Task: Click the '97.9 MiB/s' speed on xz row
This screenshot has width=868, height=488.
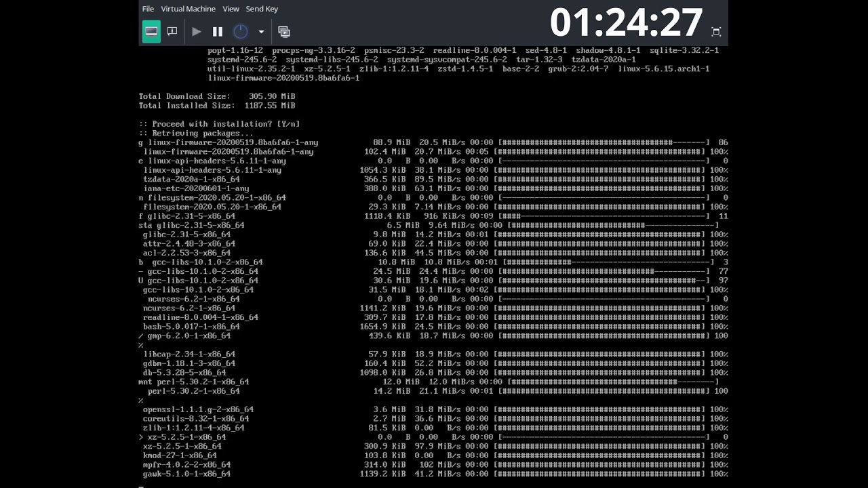Action: [437, 446]
